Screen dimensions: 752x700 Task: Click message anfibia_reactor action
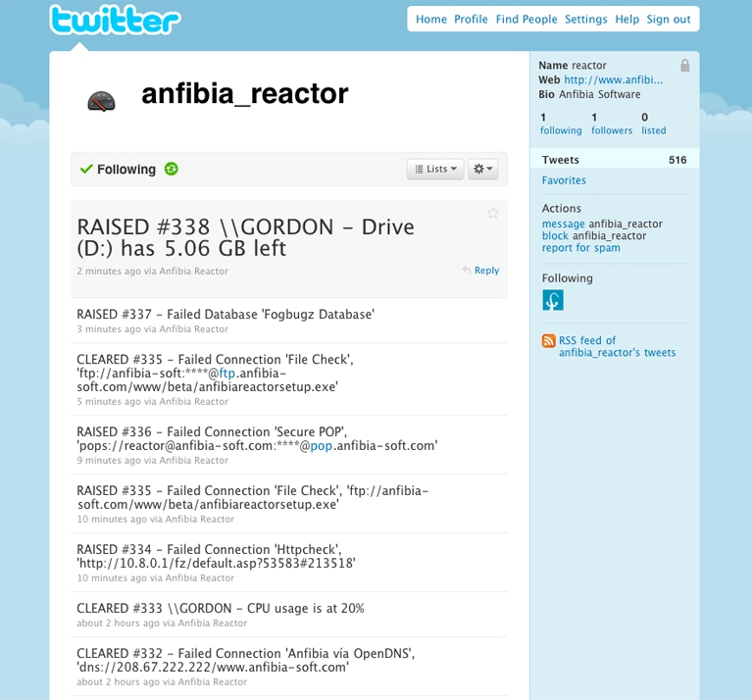pyautogui.click(x=602, y=224)
